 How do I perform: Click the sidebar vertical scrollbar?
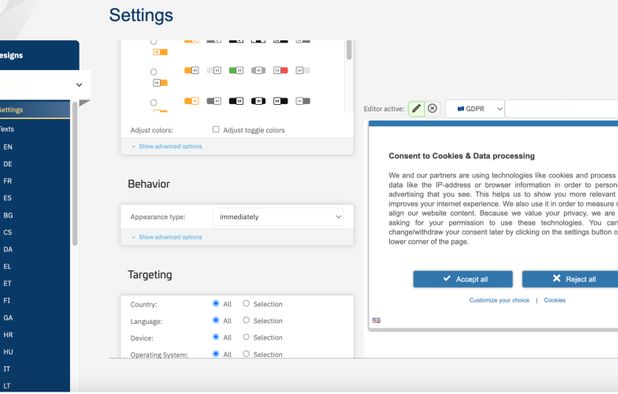74,173
